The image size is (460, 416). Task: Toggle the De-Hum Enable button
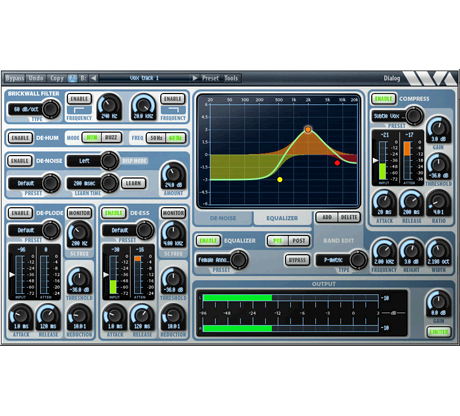20,138
